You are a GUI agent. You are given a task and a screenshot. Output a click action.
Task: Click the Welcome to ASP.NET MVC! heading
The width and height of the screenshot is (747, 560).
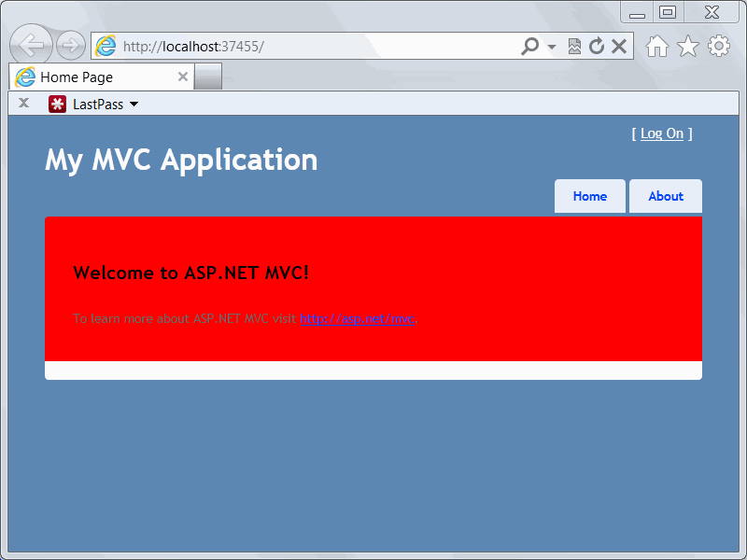(x=191, y=273)
